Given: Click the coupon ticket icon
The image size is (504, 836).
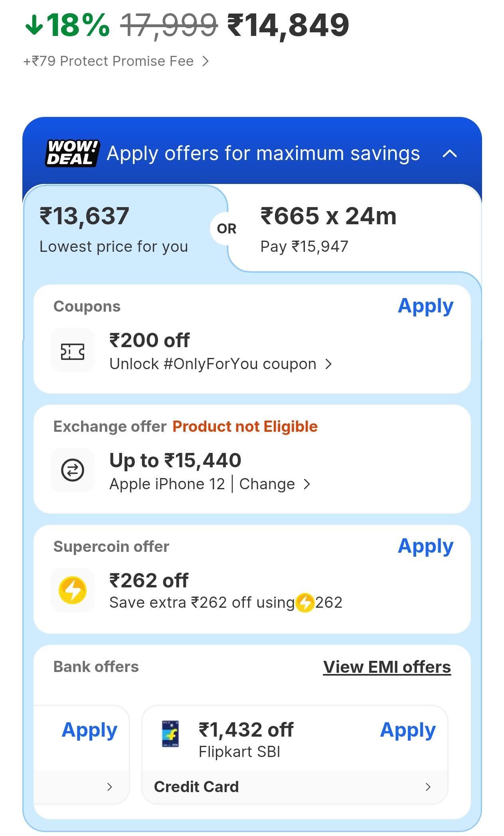Looking at the screenshot, I should pyautogui.click(x=73, y=352).
